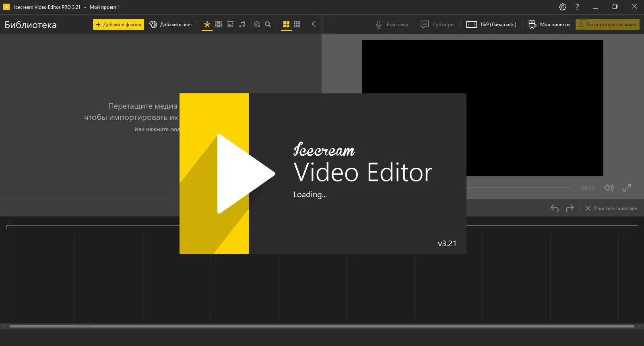Viewport: 644px width, 346px height.
Task: Switch to large thumbnails view
Action: click(286, 25)
